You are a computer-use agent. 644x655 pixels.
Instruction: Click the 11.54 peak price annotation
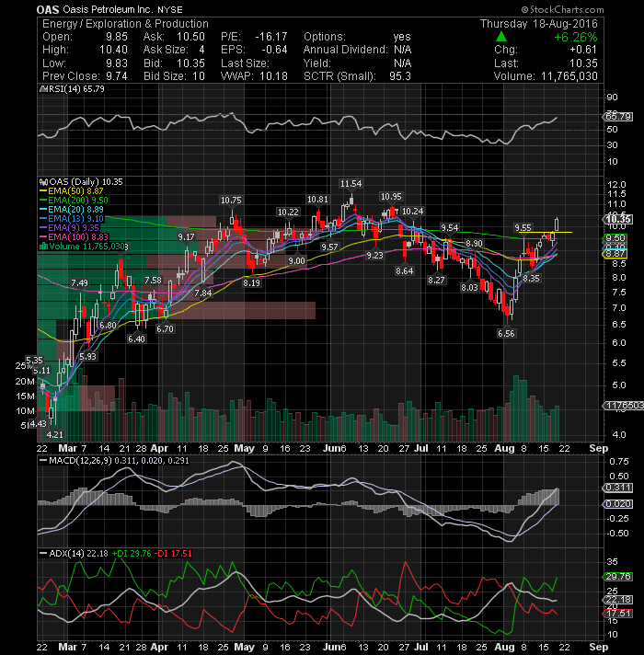coord(351,183)
